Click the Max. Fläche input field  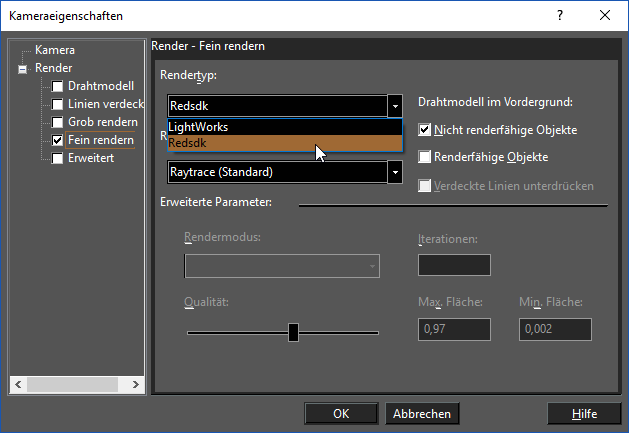[x=454, y=329]
